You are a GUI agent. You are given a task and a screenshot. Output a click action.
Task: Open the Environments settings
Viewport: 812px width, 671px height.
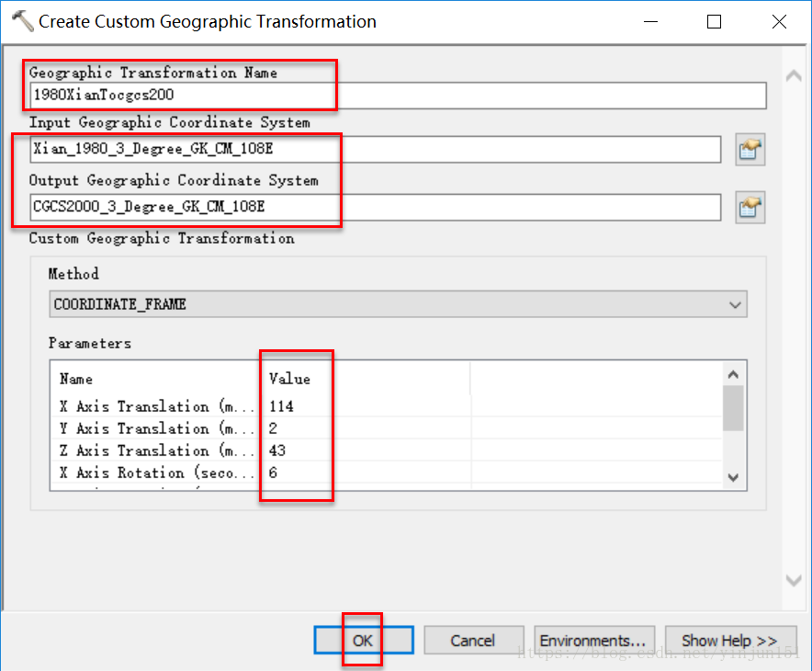tap(594, 641)
